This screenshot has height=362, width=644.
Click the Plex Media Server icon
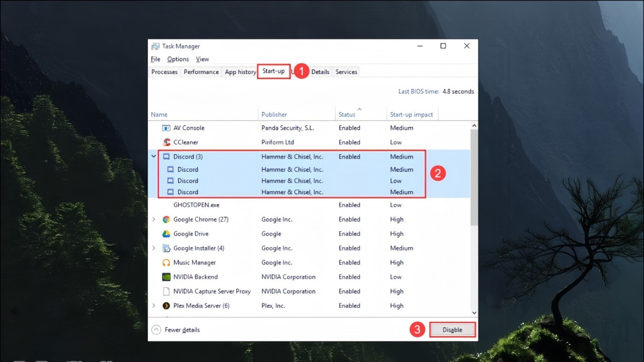pos(166,306)
